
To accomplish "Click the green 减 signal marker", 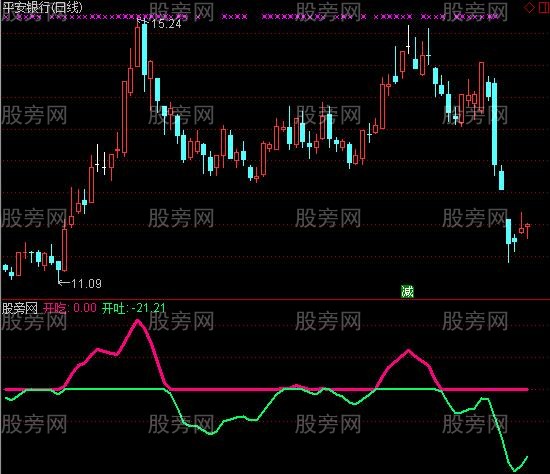I will click(407, 291).
